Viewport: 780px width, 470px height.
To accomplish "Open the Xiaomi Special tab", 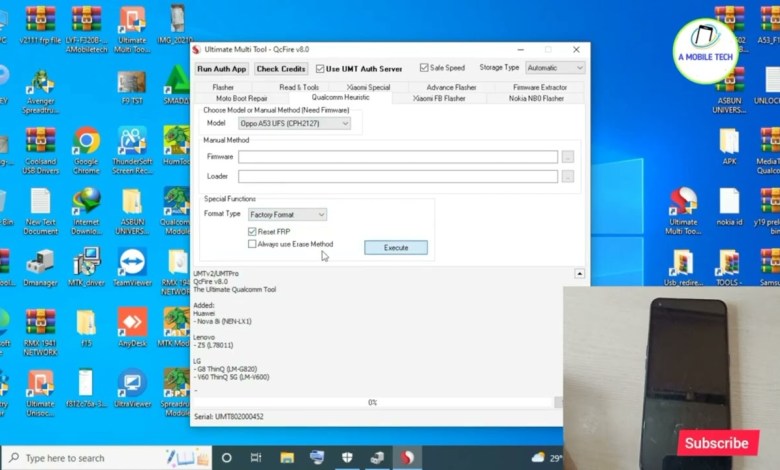I will [x=369, y=87].
